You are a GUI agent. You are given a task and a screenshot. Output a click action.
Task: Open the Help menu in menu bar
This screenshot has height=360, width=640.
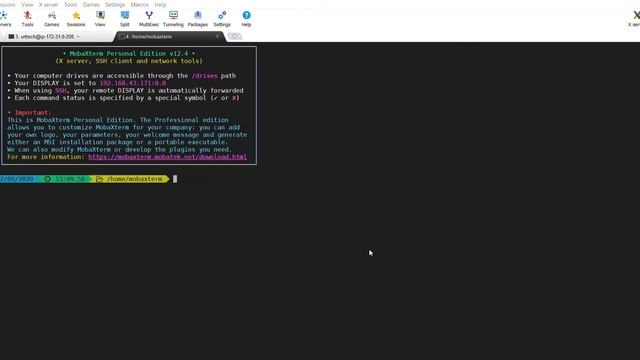[160, 4]
